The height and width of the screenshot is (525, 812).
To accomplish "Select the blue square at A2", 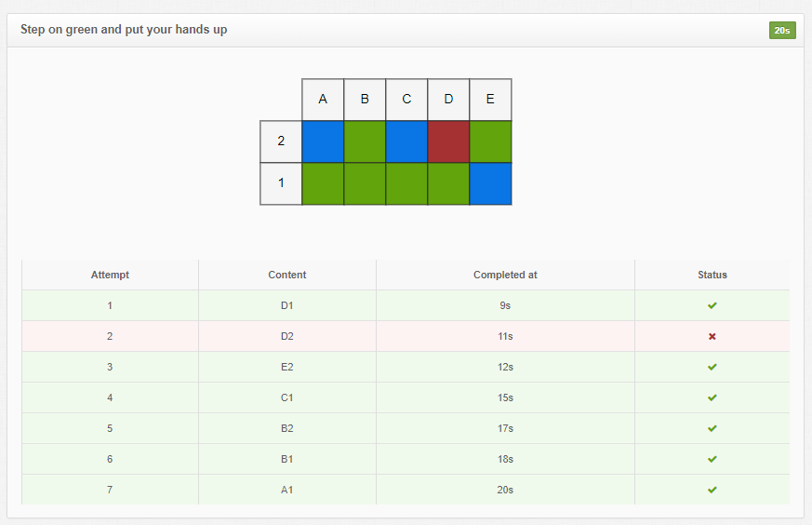I will [323, 141].
